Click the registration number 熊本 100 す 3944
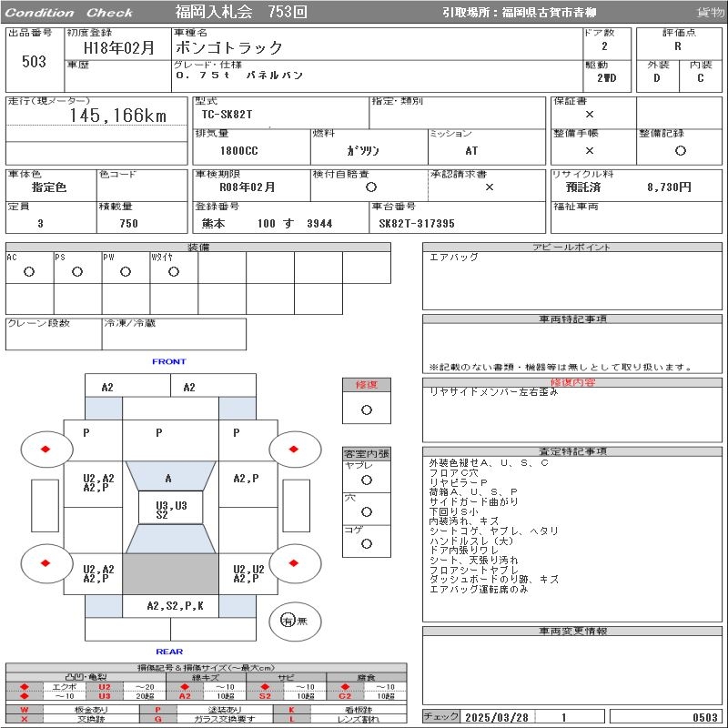 267,223
